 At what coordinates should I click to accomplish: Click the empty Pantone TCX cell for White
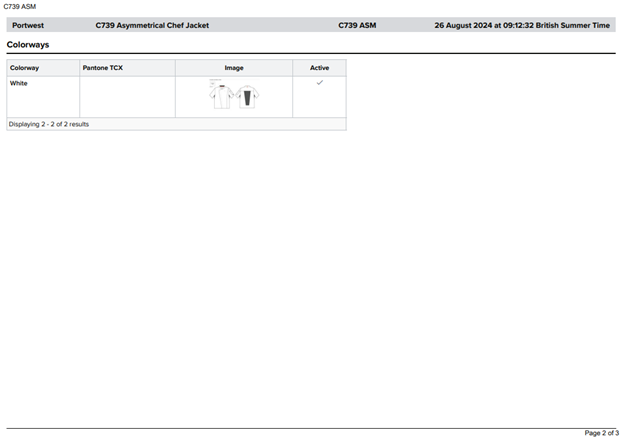pyautogui.click(x=127, y=97)
